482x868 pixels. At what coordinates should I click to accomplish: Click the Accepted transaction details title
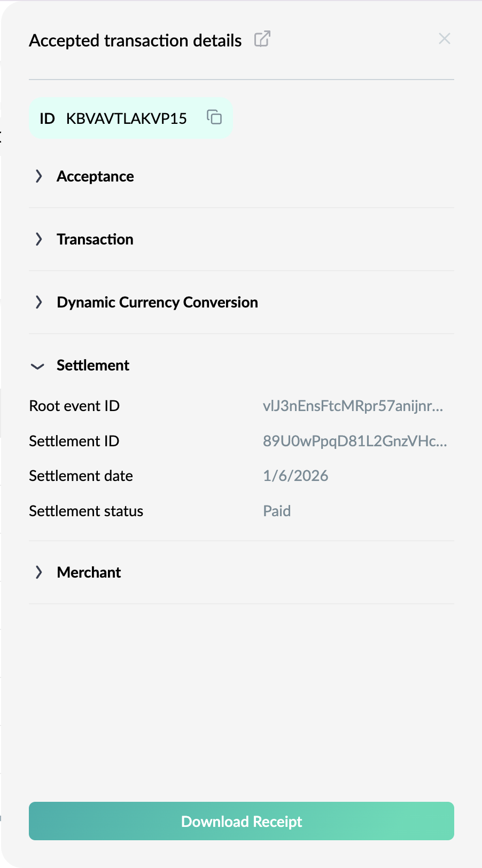pyautogui.click(x=135, y=41)
